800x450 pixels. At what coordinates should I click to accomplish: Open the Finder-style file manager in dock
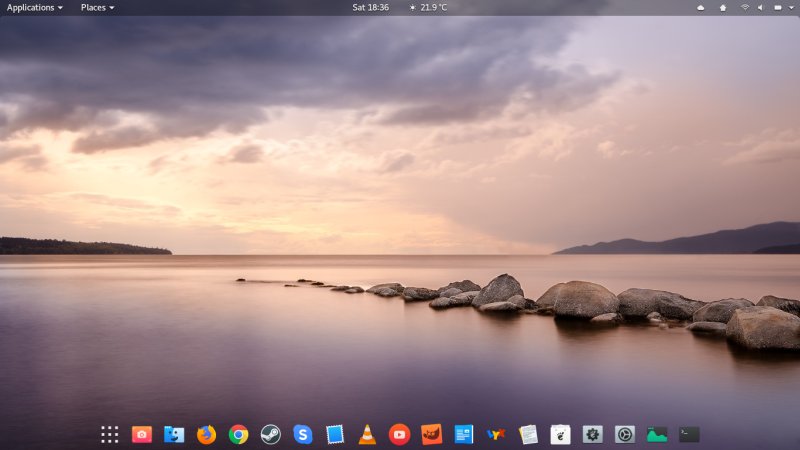point(174,434)
